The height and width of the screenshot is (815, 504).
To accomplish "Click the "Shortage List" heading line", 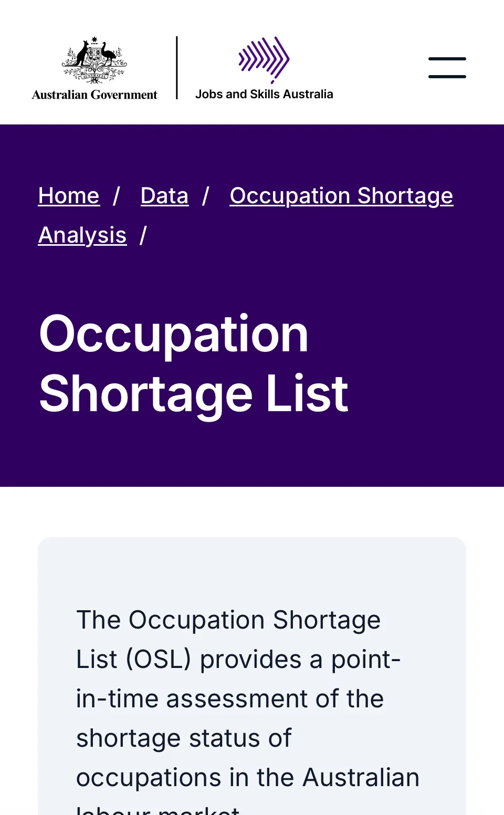I will tap(194, 394).
